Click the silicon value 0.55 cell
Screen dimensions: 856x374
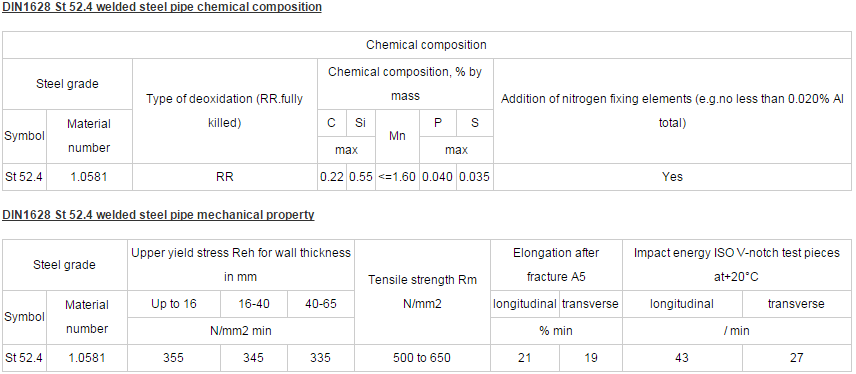(x=361, y=177)
